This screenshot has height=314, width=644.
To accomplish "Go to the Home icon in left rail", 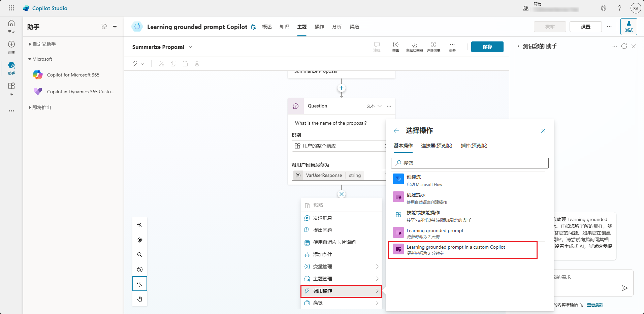I will coord(11,26).
